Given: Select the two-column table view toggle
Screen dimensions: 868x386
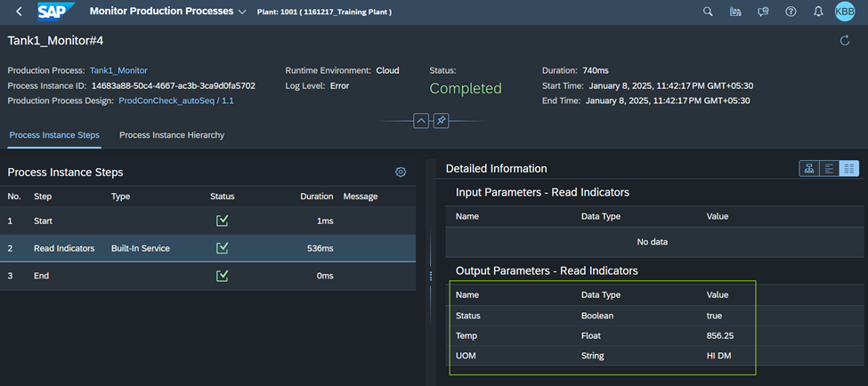Looking at the screenshot, I should click(x=848, y=168).
